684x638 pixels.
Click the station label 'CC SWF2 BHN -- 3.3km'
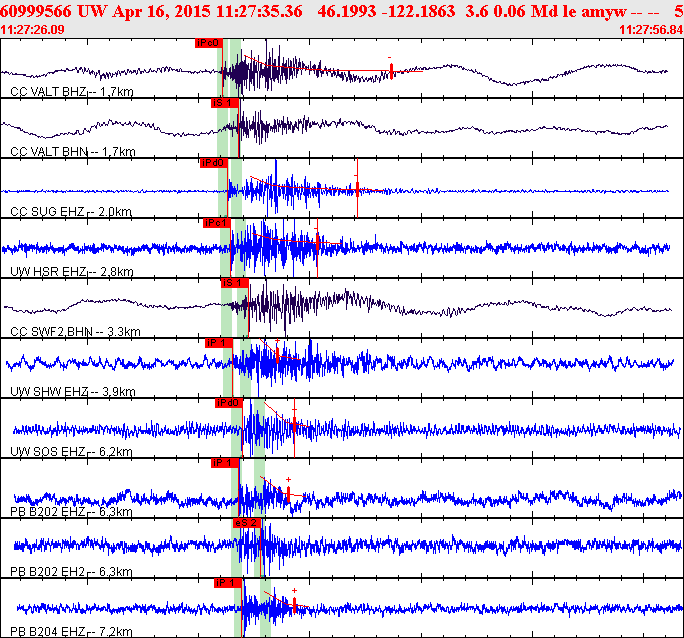click(x=75, y=331)
